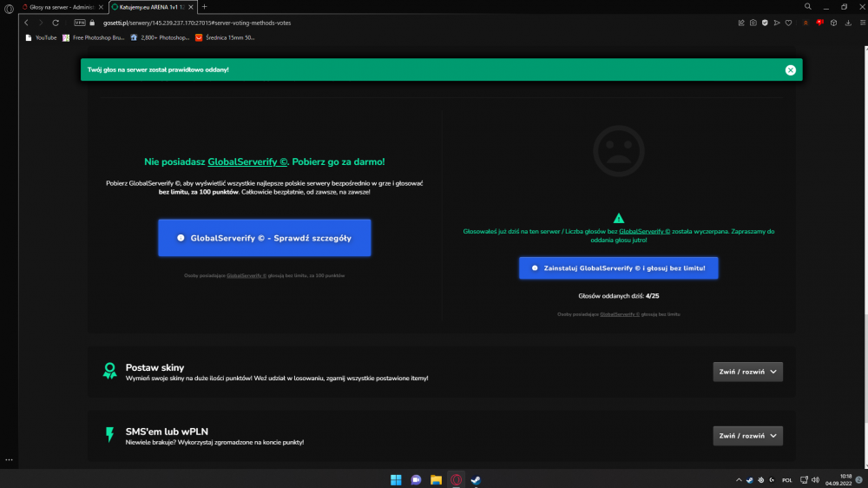The height and width of the screenshot is (488, 868).
Task: Open the 2,800+ Photoshop... bookmark
Action: click(160, 37)
